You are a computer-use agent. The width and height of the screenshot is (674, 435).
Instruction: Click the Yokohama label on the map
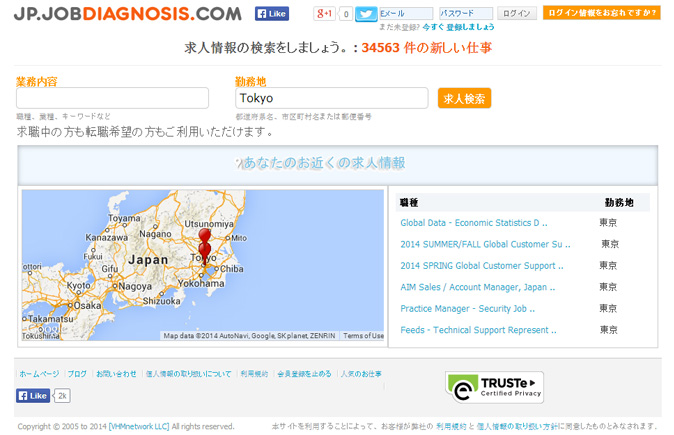point(201,283)
